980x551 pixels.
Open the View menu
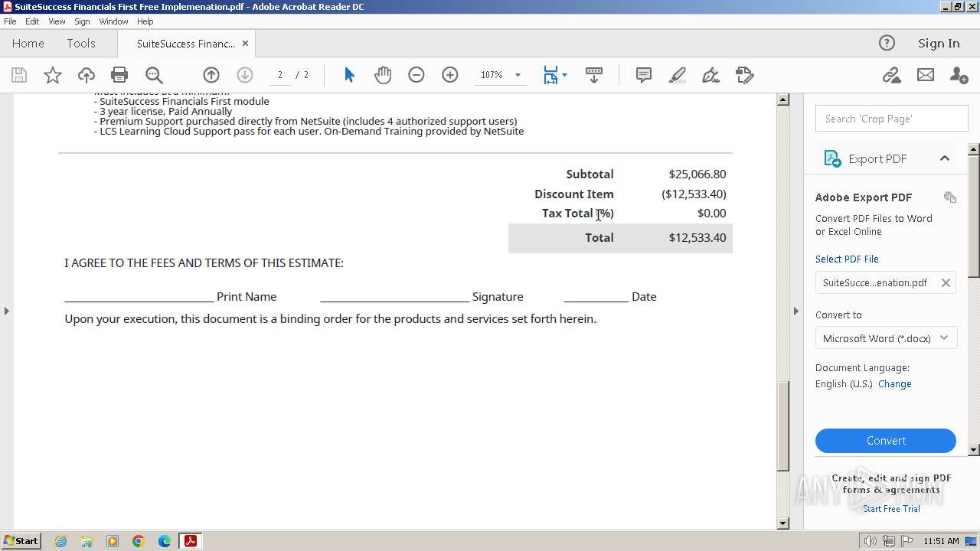57,21
